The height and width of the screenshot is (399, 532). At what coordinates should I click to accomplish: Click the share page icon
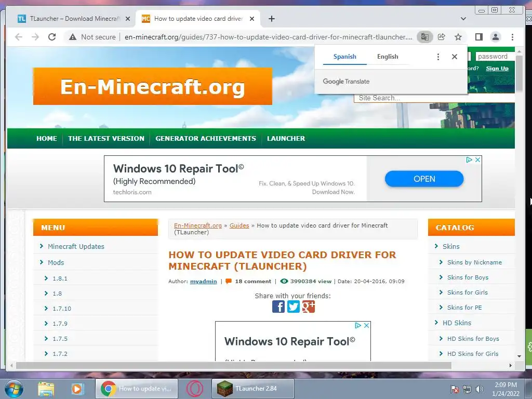[442, 37]
